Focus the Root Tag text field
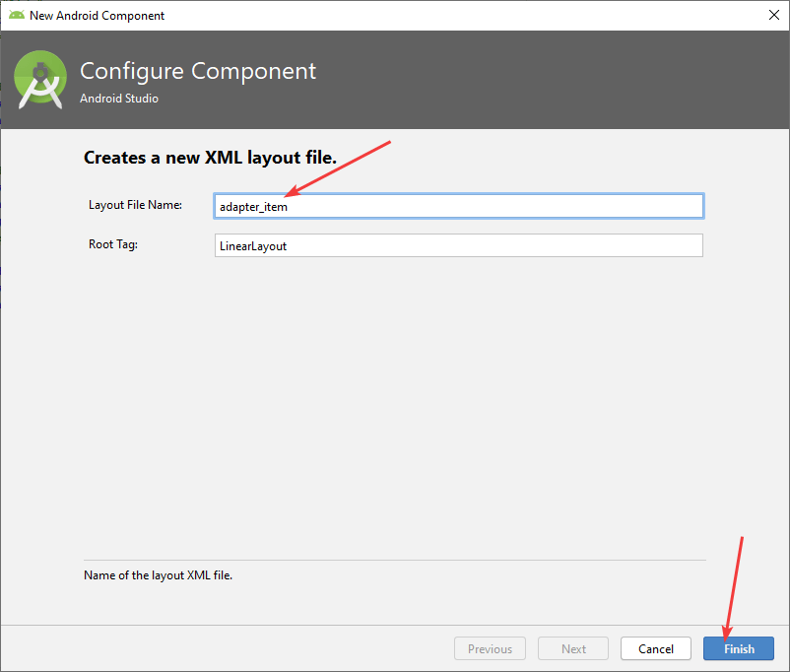The height and width of the screenshot is (672, 790). (458, 245)
